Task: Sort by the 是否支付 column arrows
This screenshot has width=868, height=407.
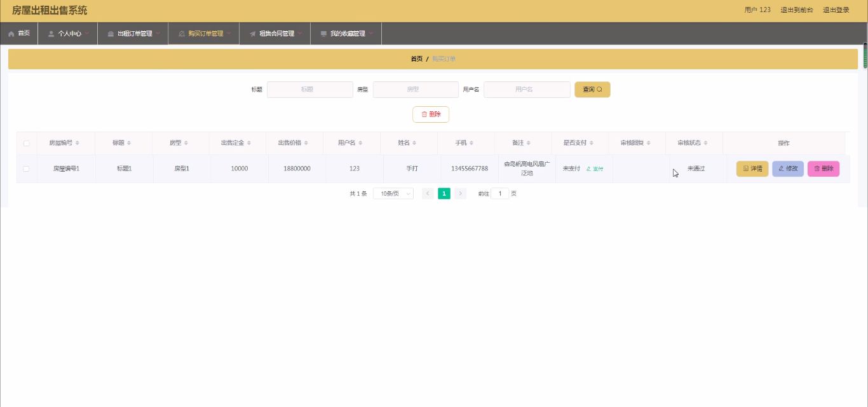Action: pos(592,143)
